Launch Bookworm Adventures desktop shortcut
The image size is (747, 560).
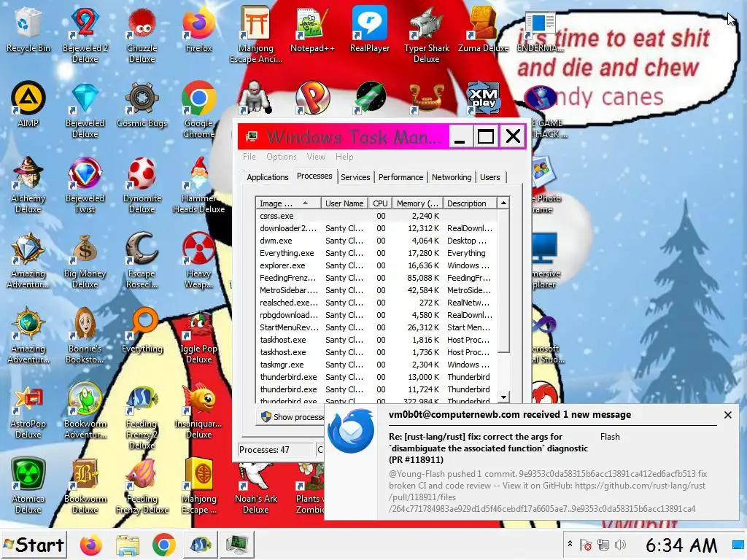tap(85, 411)
